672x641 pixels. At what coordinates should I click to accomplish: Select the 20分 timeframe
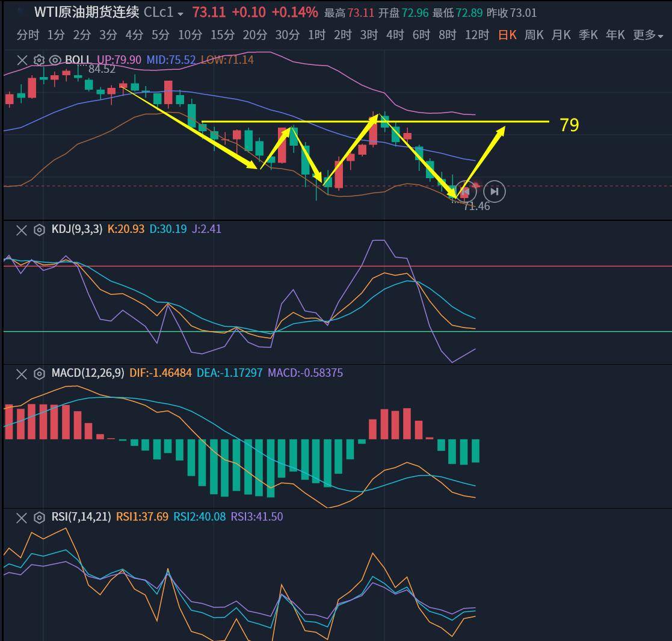tap(255, 35)
